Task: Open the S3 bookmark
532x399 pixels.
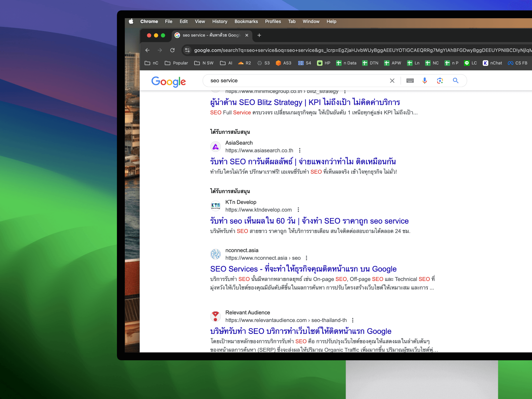Action: point(264,63)
